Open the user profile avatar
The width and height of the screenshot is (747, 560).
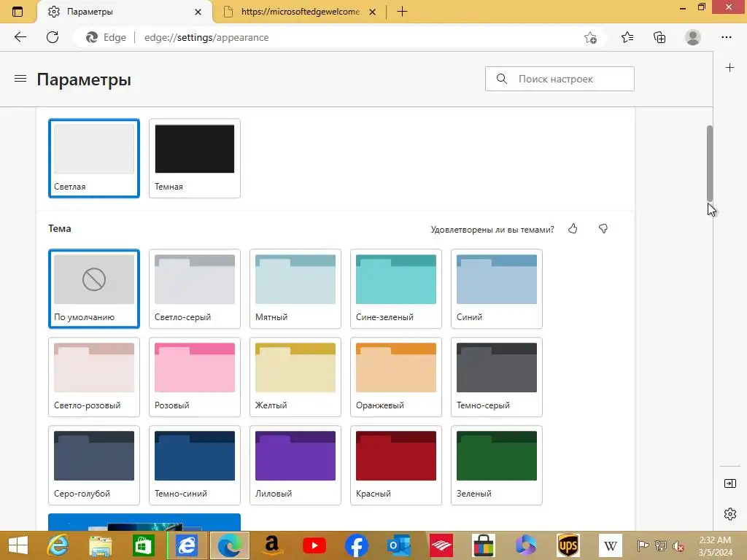(x=693, y=37)
